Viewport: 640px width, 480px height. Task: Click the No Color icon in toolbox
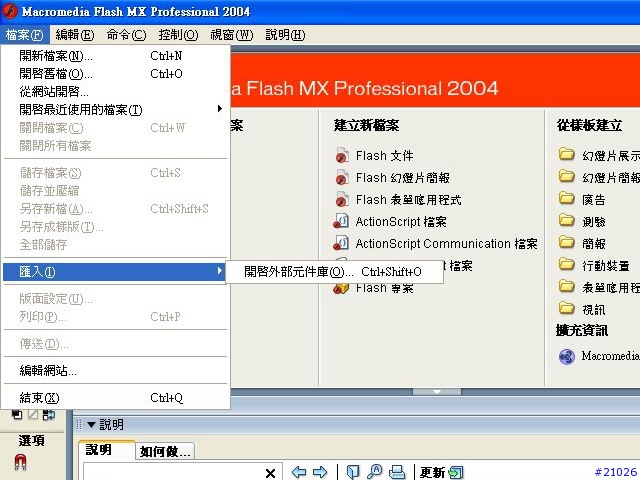(33, 415)
